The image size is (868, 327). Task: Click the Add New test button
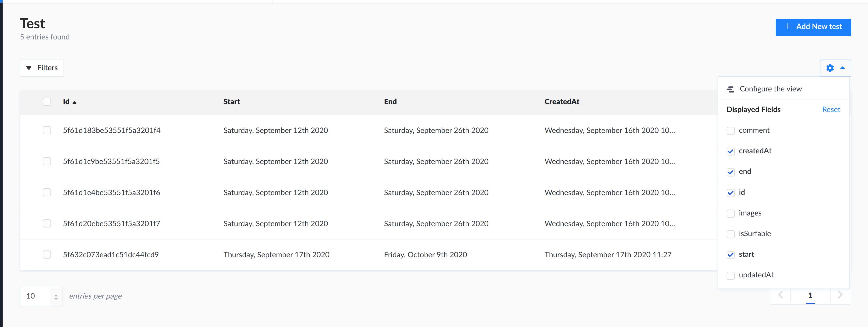click(x=813, y=27)
